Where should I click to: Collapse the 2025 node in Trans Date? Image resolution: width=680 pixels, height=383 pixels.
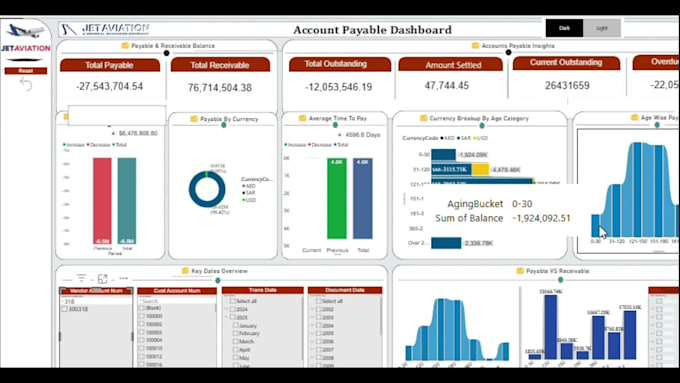226,317
